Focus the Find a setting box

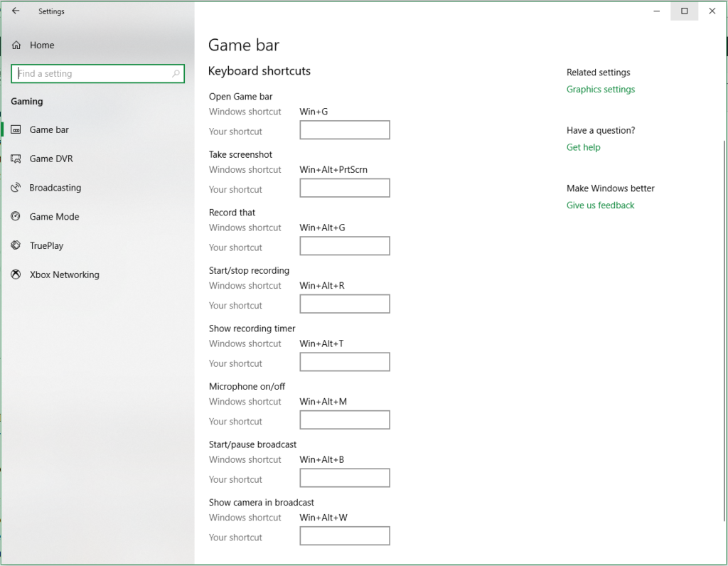point(92,74)
